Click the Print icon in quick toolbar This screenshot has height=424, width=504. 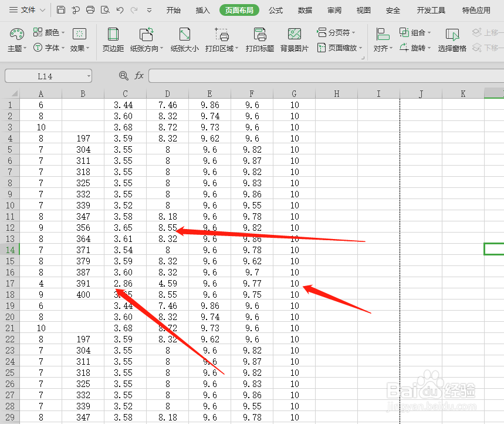[90, 10]
